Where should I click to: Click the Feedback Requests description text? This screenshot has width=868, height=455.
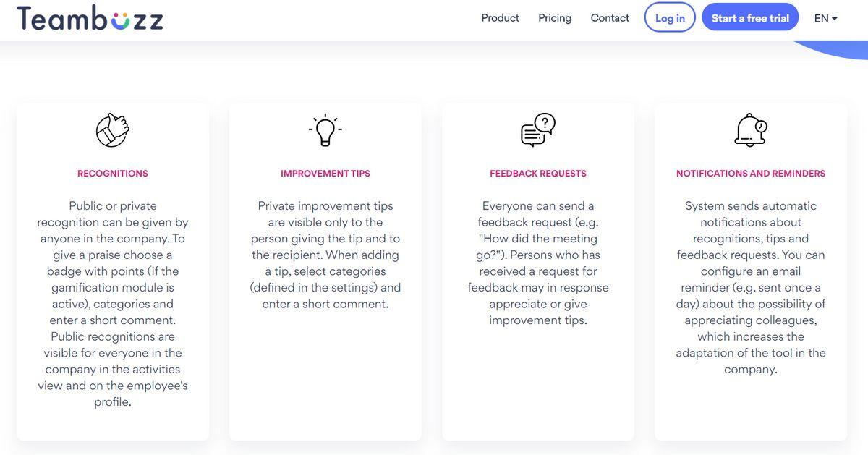click(x=538, y=263)
